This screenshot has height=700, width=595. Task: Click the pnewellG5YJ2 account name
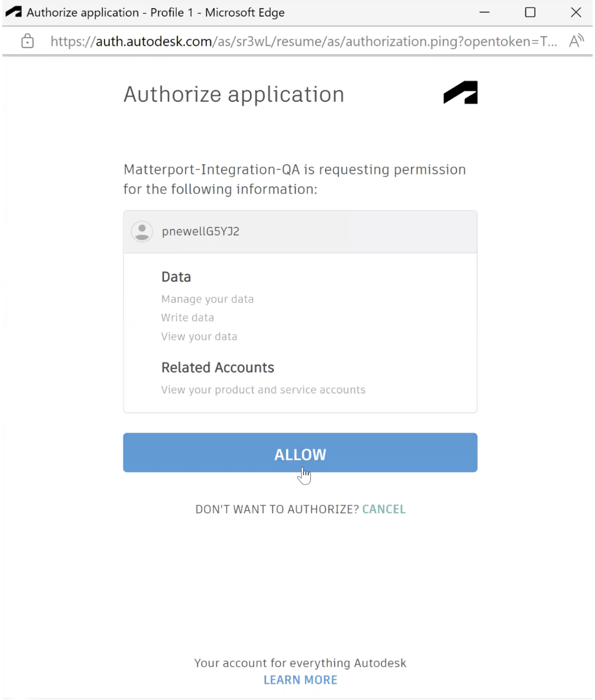tap(201, 232)
